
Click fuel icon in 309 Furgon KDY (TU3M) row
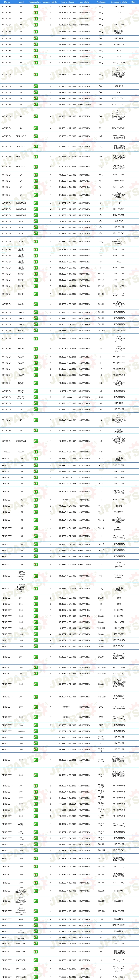[36, 911]
